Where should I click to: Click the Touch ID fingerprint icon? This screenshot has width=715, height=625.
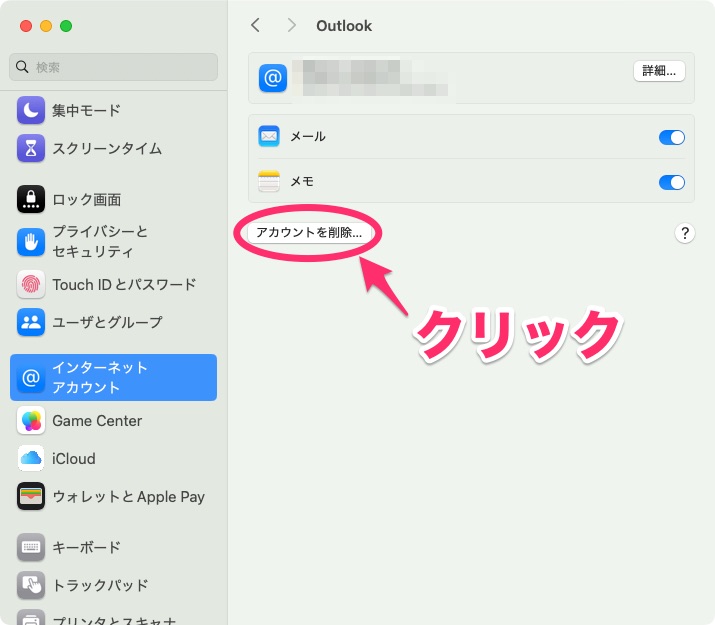coord(31,284)
